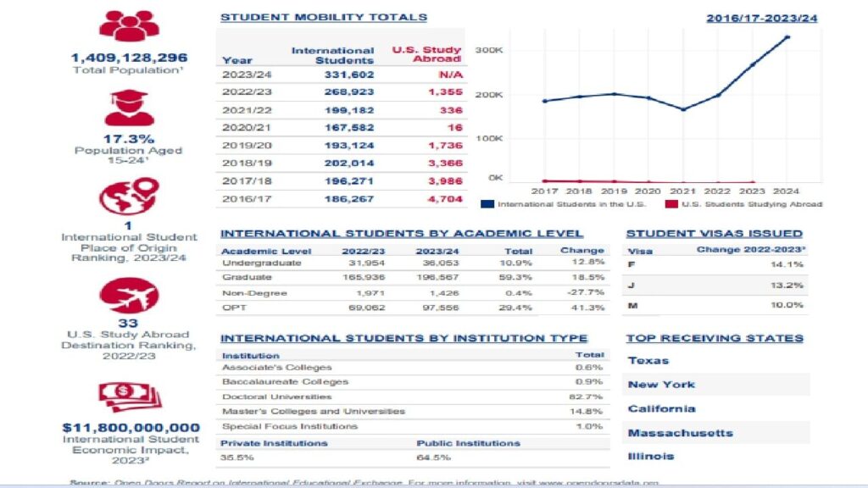Click California in Top Receiving States
The image size is (868, 488).
(661, 409)
